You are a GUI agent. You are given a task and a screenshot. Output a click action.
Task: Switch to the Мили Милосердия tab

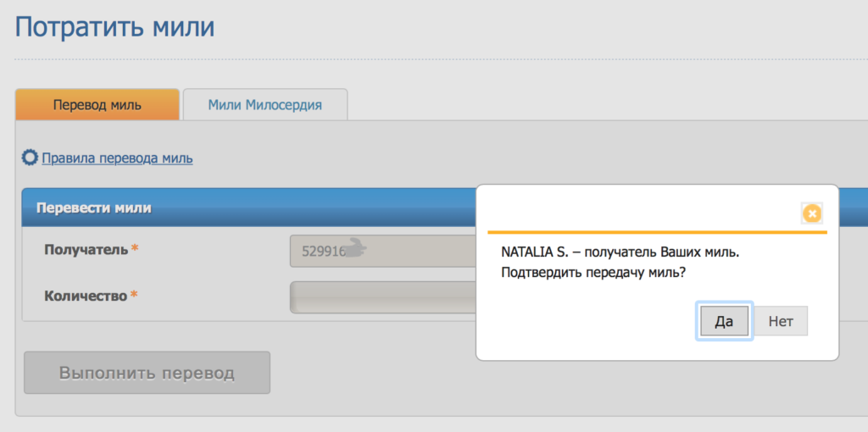pos(265,104)
